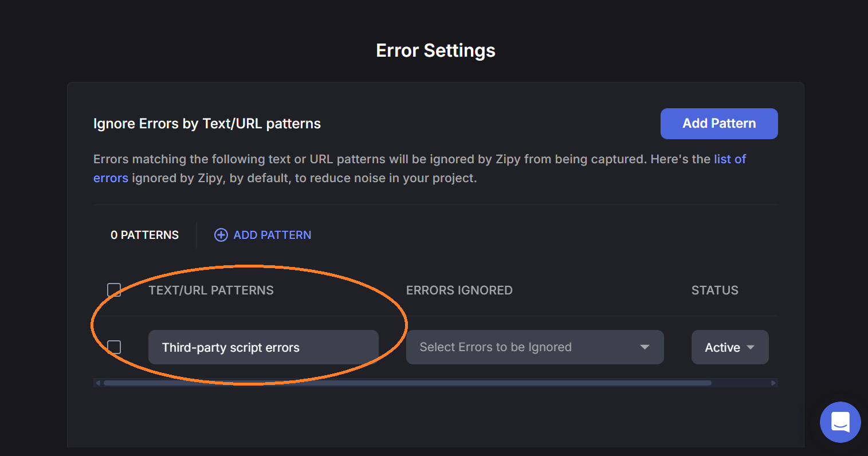Click the horizontal scrollbar thumb
The image size is (868, 456).
point(407,383)
